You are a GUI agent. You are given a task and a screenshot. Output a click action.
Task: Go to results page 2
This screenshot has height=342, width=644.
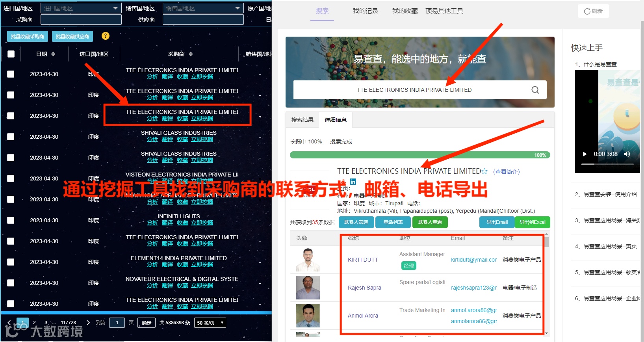click(34, 323)
